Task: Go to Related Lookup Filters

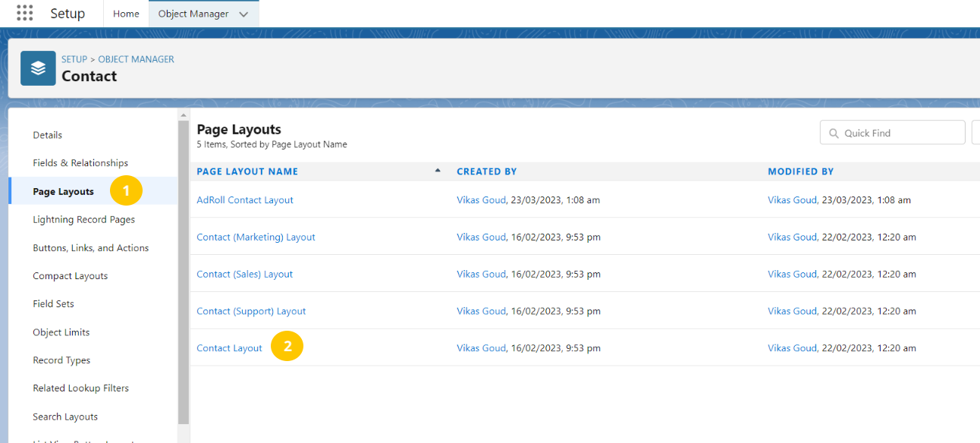Action: (81, 388)
